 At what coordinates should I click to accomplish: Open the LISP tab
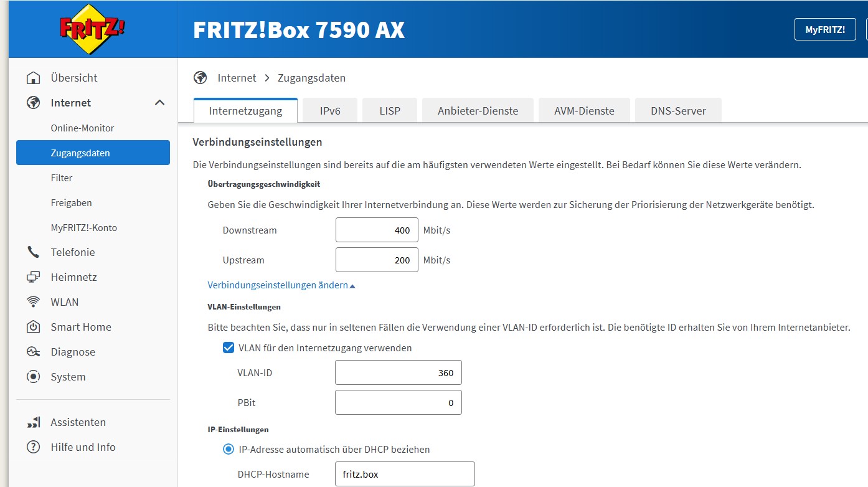click(390, 111)
